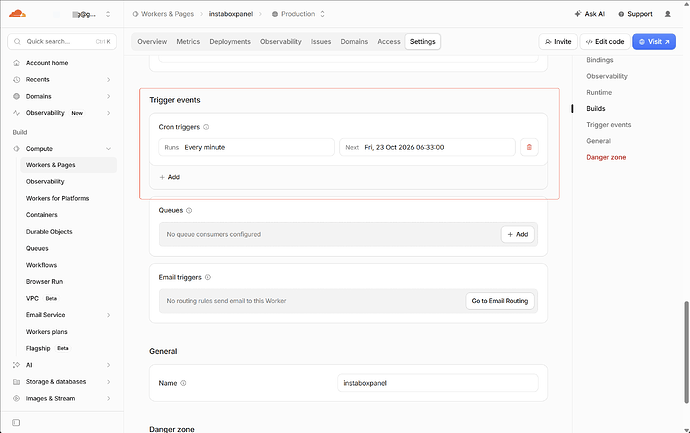Click the AI sparkle icon in sidebar
The height and width of the screenshot is (433, 690).
16,365
